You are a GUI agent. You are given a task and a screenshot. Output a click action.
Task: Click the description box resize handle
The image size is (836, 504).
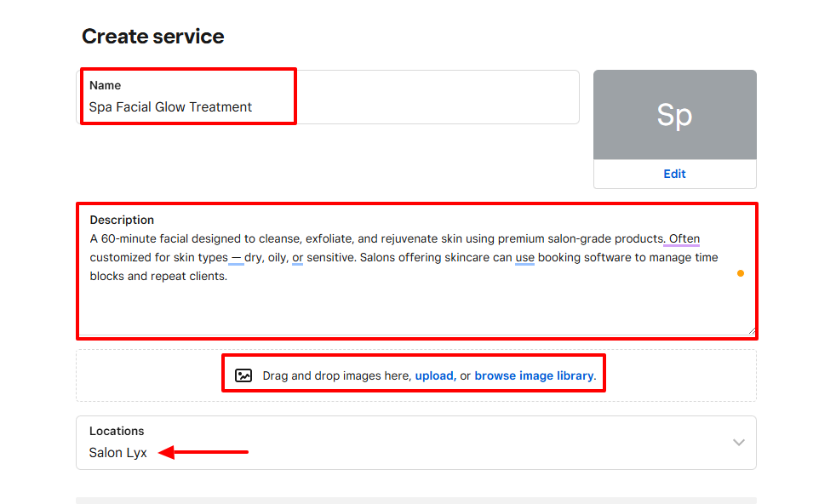[752, 331]
